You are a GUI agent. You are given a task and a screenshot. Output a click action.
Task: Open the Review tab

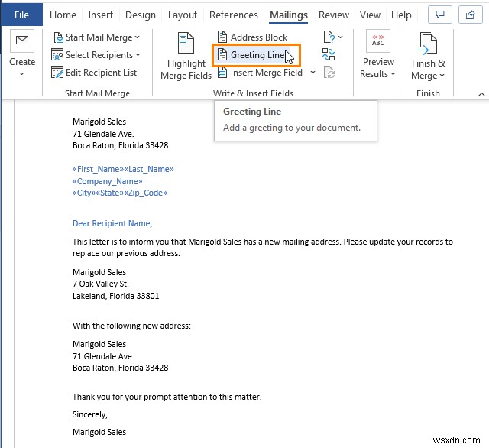click(334, 15)
